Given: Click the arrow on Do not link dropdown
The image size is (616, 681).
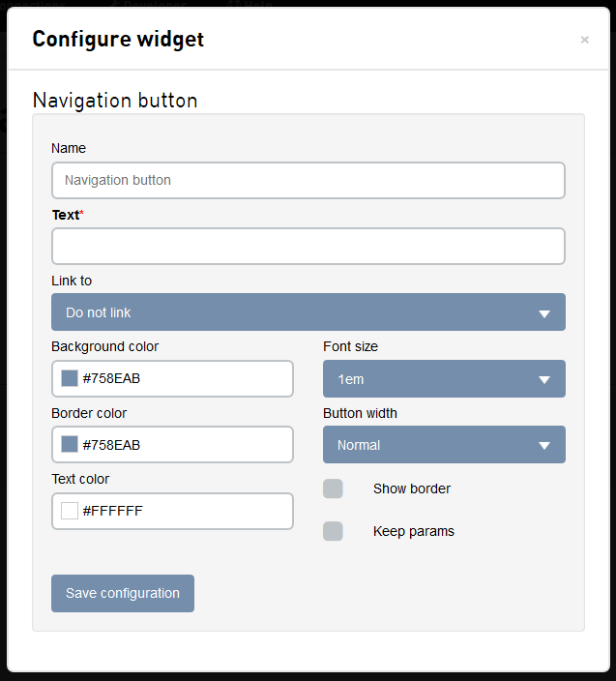Looking at the screenshot, I should pyautogui.click(x=544, y=313).
